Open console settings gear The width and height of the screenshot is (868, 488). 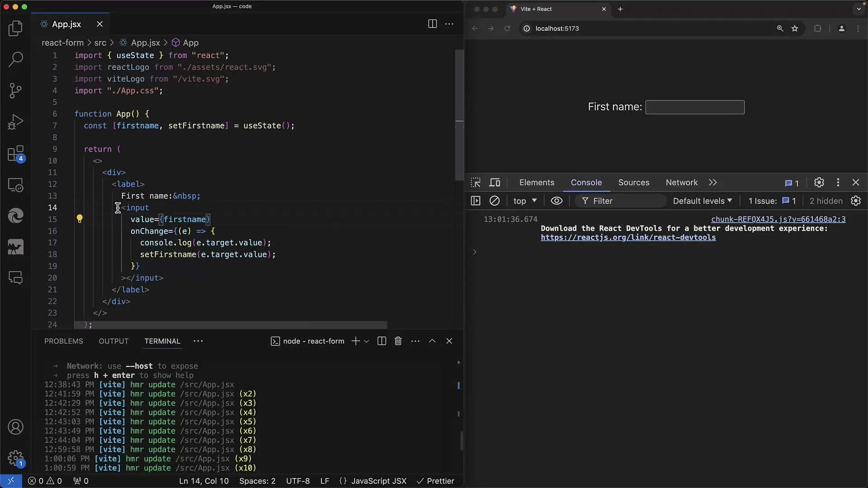coord(856,201)
